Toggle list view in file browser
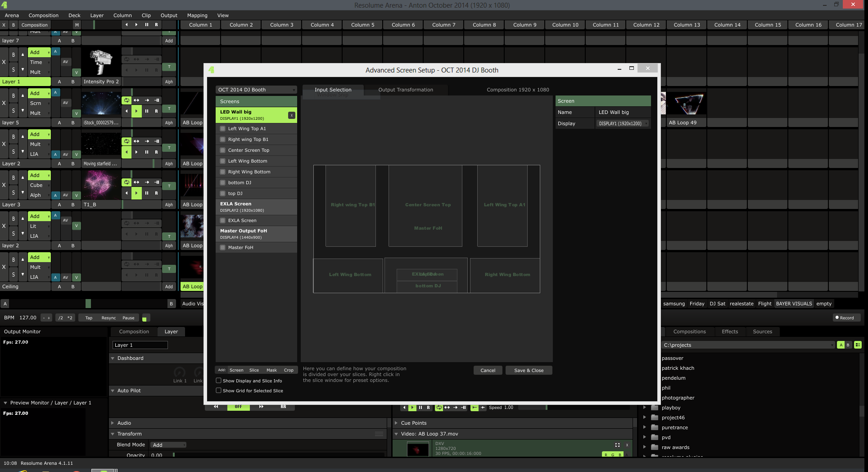 tap(858, 345)
